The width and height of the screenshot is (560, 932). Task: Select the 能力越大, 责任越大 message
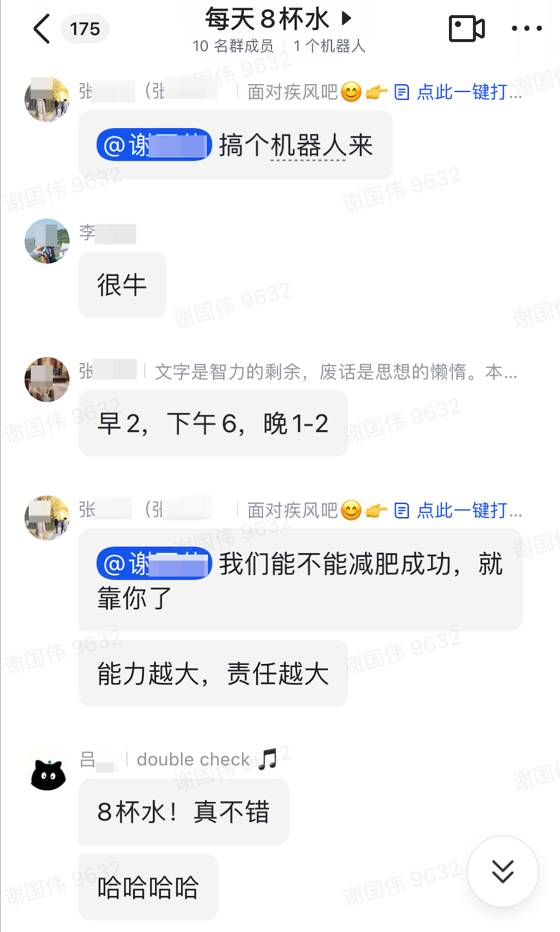click(213, 673)
